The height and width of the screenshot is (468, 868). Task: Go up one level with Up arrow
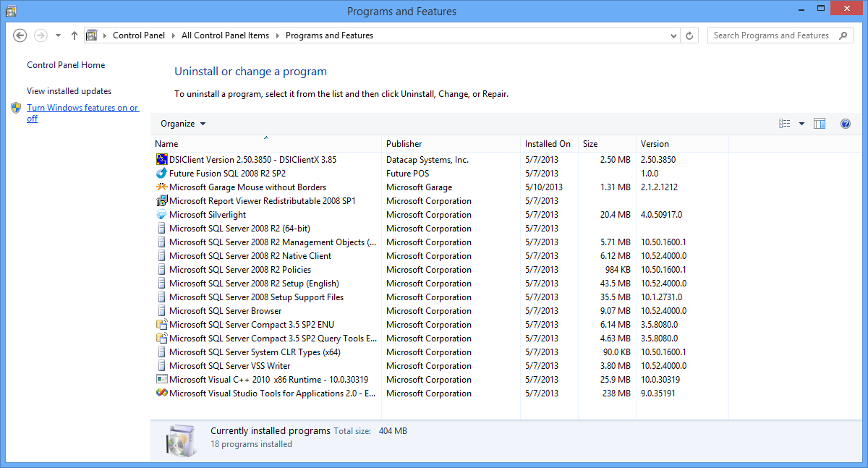tap(75, 35)
